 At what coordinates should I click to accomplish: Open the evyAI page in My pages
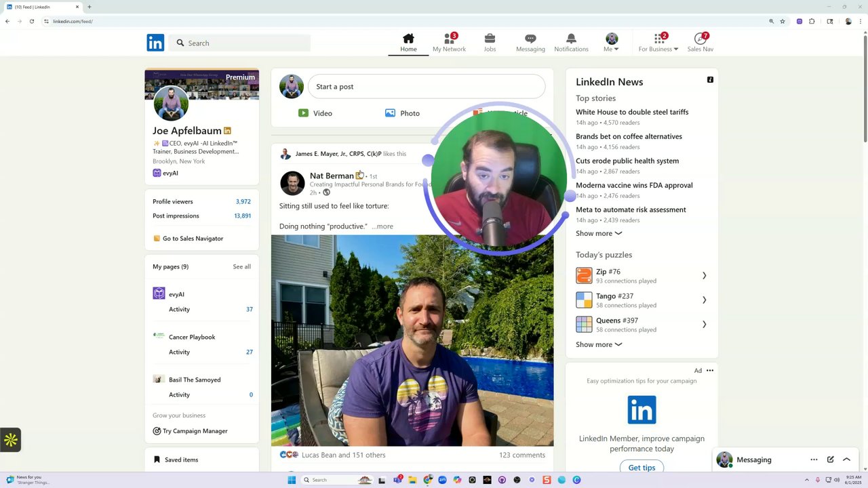pyautogui.click(x=176, y=294)
